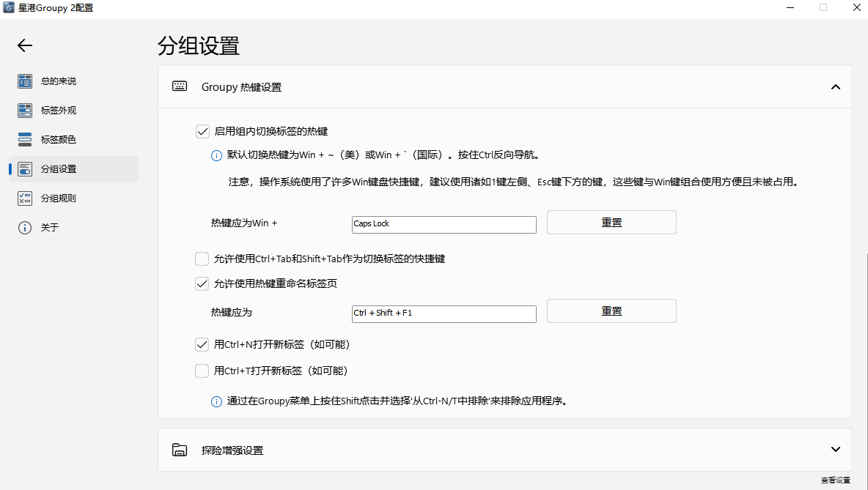868x490 pixels.
Task: Click the Caps Lock hotkey input field
Action: (444, 224)
